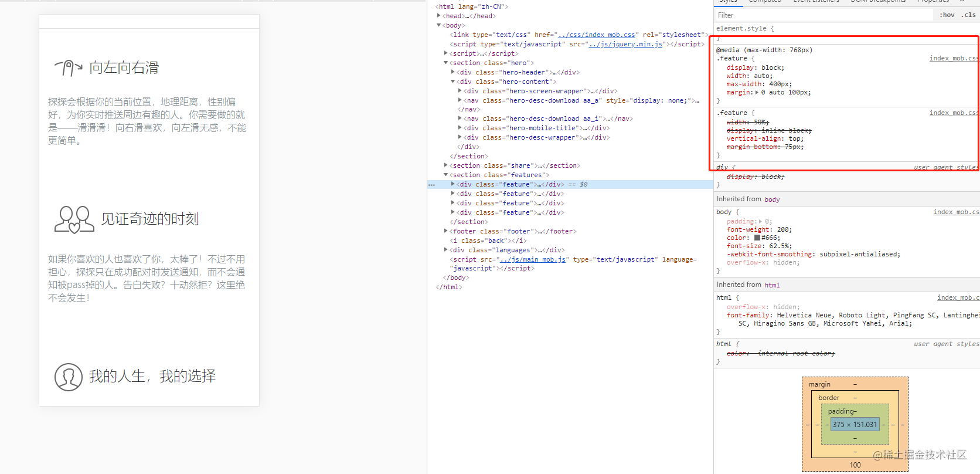The width and height of the screenshot is (980, 474).
Task: Expand the padding shorthand triangle in body rule
Action: [760, 222]
